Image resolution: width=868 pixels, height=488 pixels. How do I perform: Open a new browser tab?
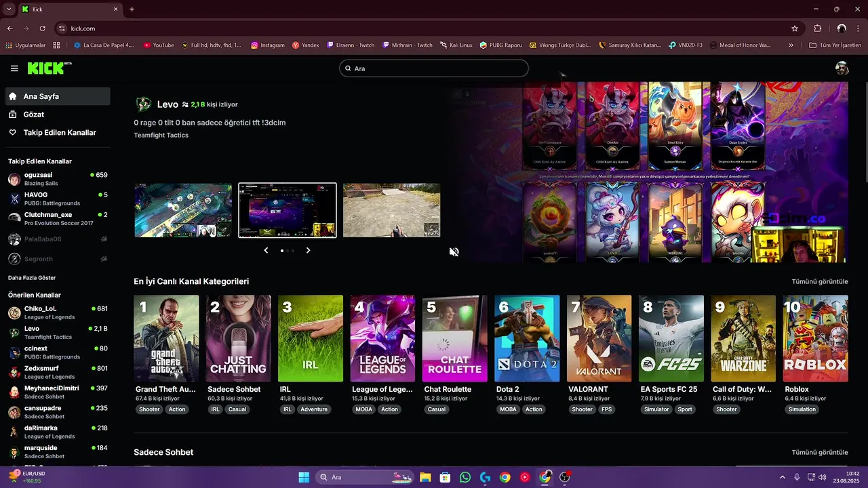click(x=132, y=9)
